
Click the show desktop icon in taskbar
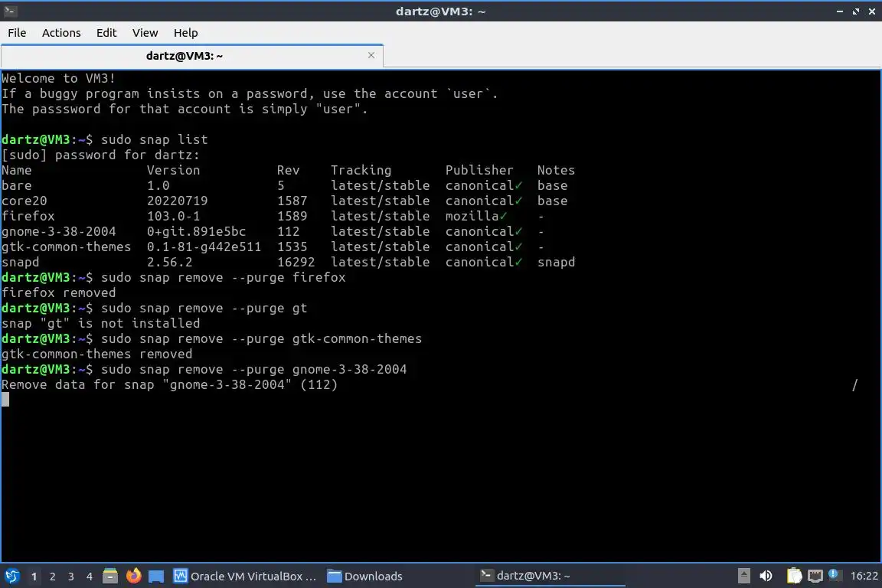156,577
